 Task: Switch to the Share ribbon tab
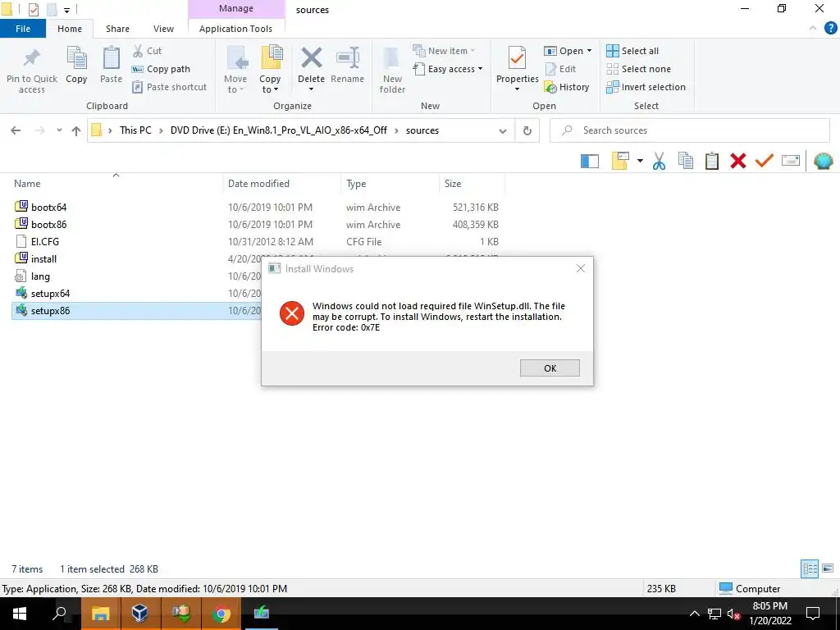(x=117, y=29)
